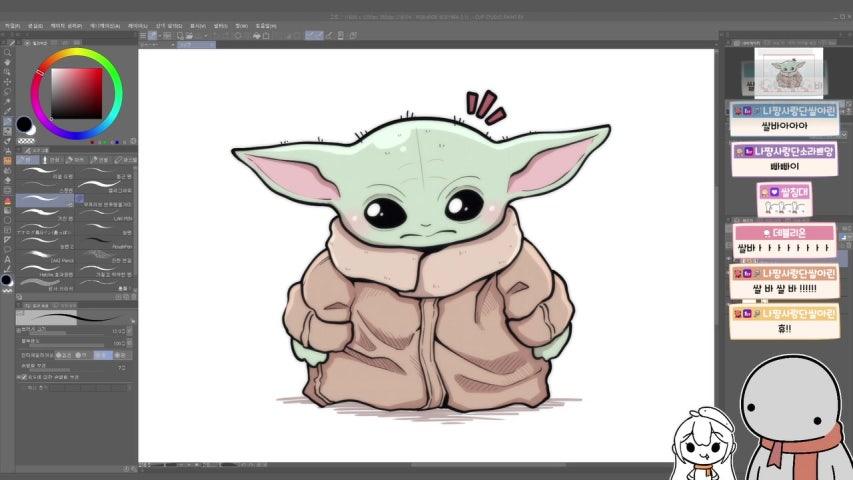Viewport: 853px width, 480px height.
Task: Click the Fill bucket icon in command bar
Action: (256, 36)
